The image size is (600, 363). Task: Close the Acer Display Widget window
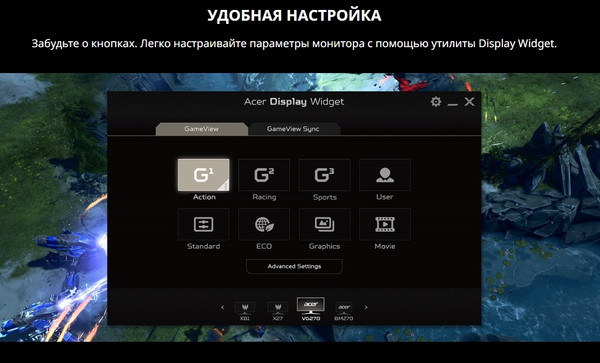point(470,102)
